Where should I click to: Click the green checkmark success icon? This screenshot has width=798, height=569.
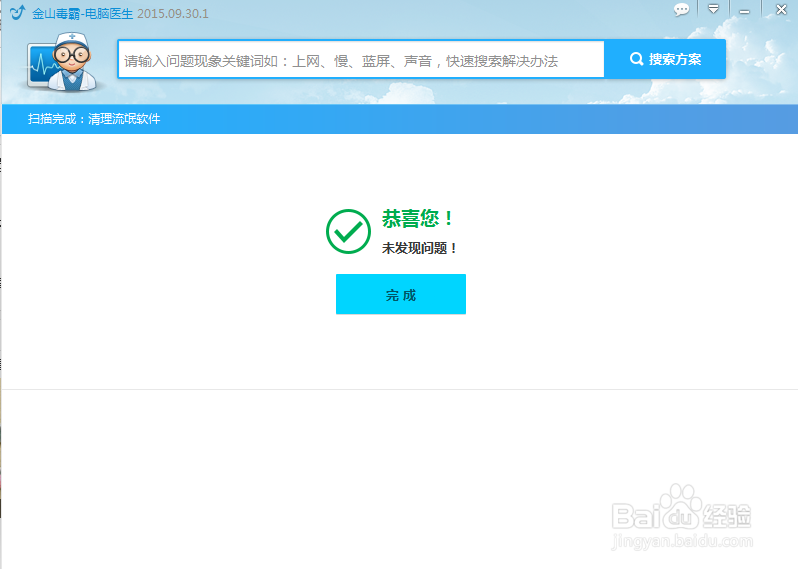348,232
